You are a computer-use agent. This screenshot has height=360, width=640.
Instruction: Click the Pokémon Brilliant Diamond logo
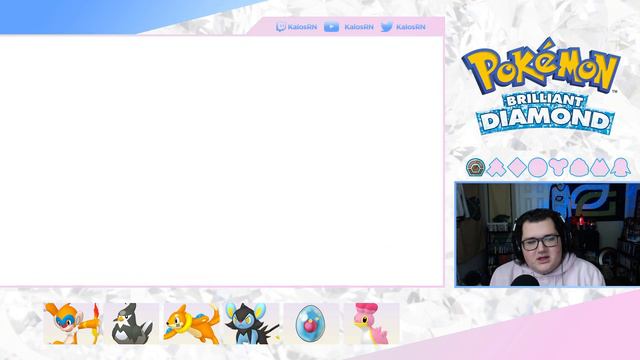pyautogui.click(x=541, y=86)
